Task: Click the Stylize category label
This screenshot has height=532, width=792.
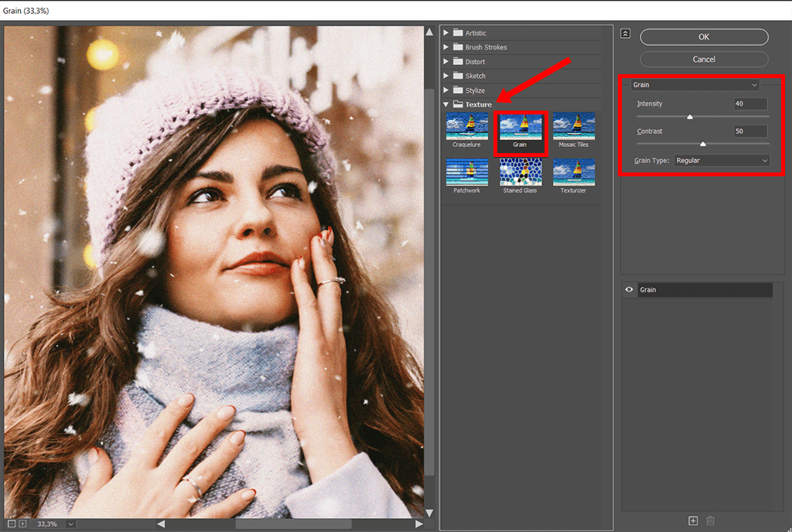Action: [x=475, y=90]
